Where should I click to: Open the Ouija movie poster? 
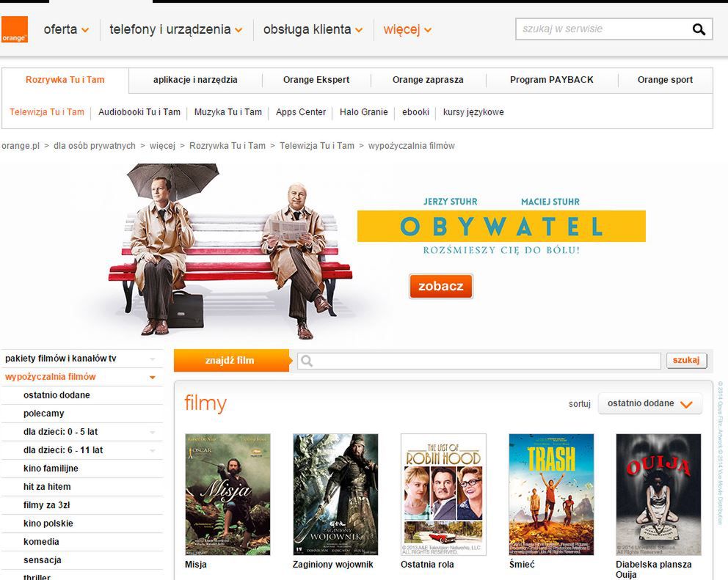coord(658,495)
